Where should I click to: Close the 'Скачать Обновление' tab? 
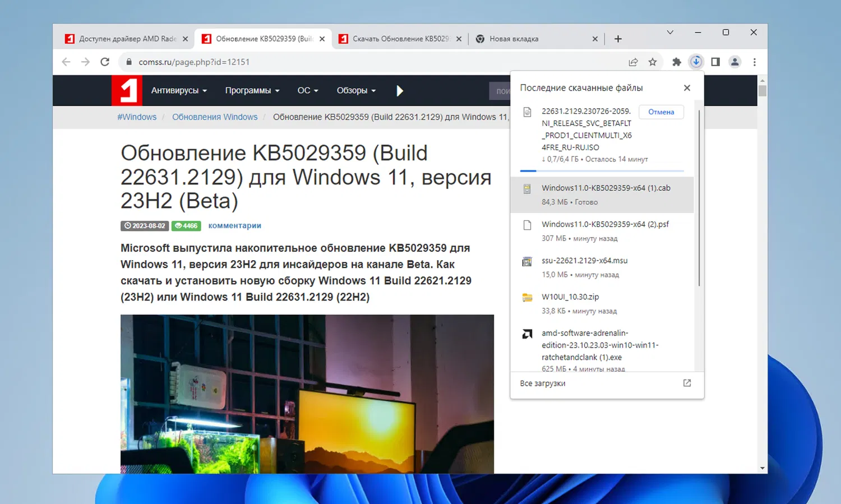click(x=459, y=39)
